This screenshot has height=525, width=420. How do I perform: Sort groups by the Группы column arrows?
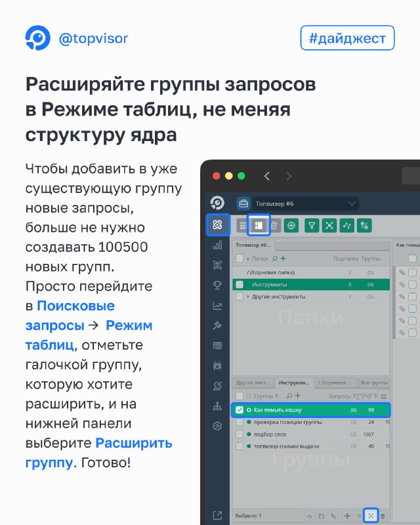click(x=277, y=396)
